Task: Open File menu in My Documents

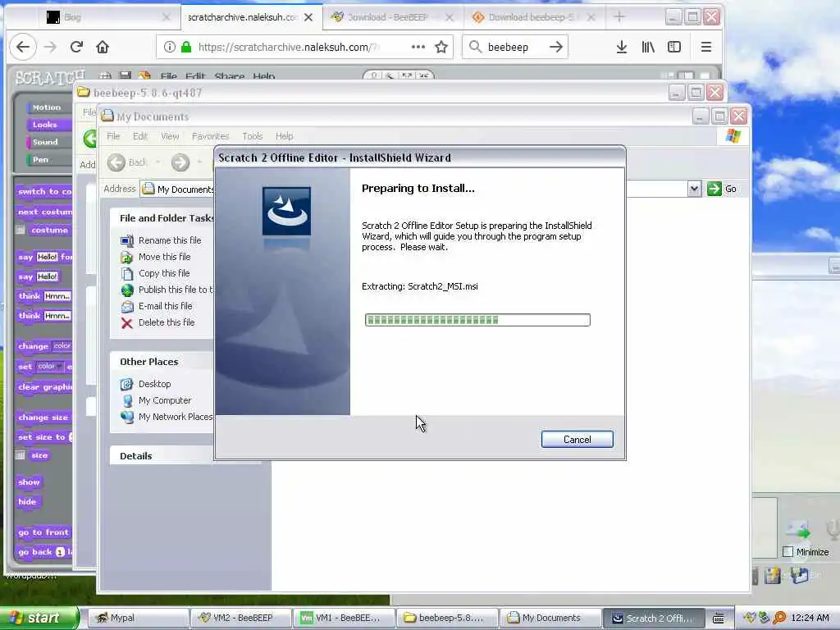Action: coord(113,136)
